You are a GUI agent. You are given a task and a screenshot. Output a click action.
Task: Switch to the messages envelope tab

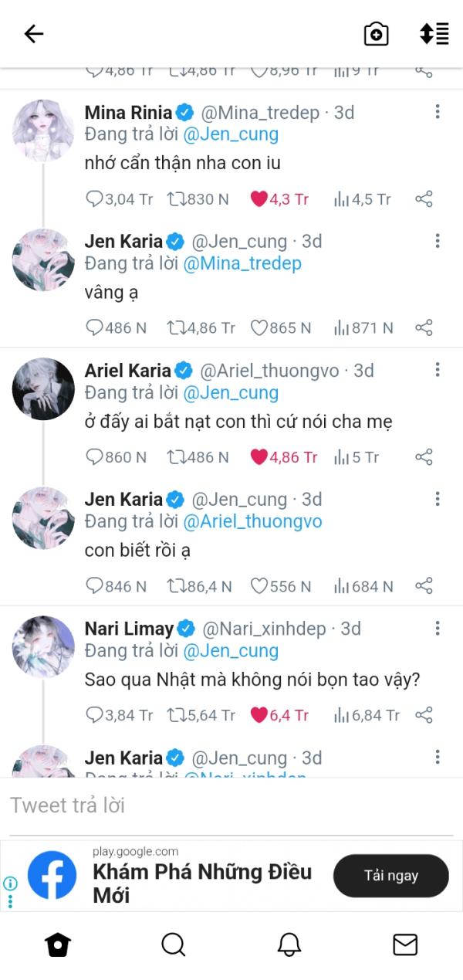[404, 944]
